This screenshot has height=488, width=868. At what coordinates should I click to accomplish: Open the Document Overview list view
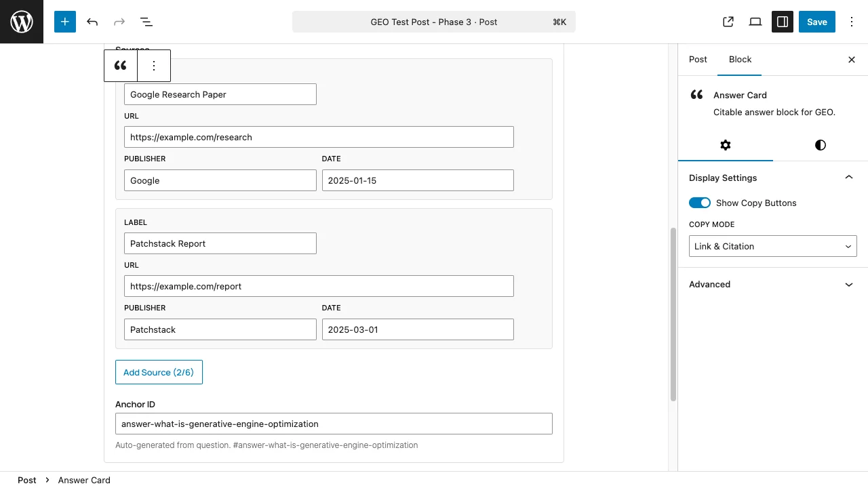click(146, 22)
